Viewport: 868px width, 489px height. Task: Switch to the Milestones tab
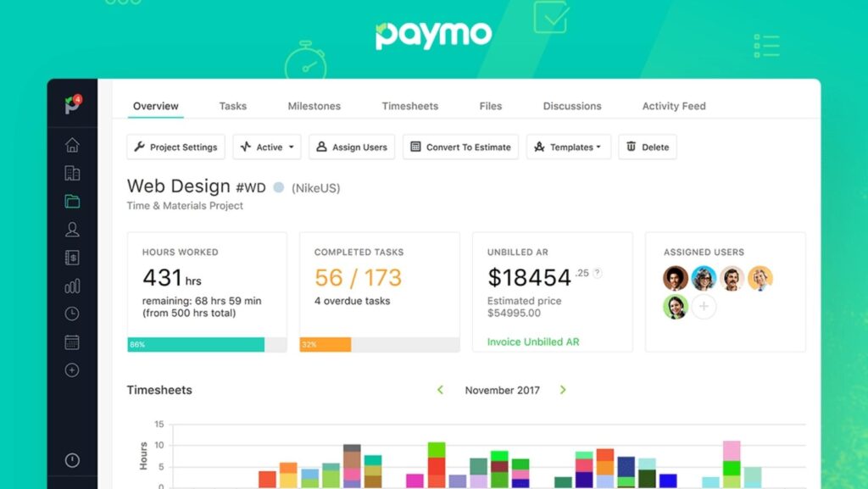(314, 106)
